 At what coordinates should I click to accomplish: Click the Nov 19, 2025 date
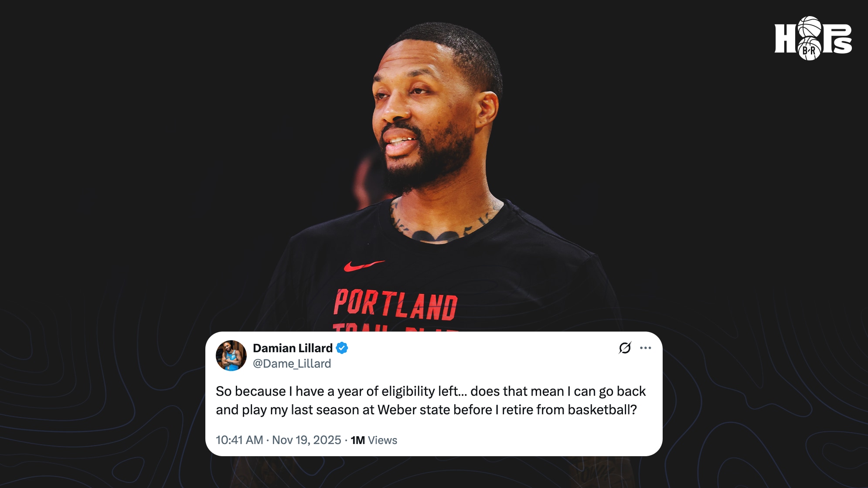(x=306, y=440)
